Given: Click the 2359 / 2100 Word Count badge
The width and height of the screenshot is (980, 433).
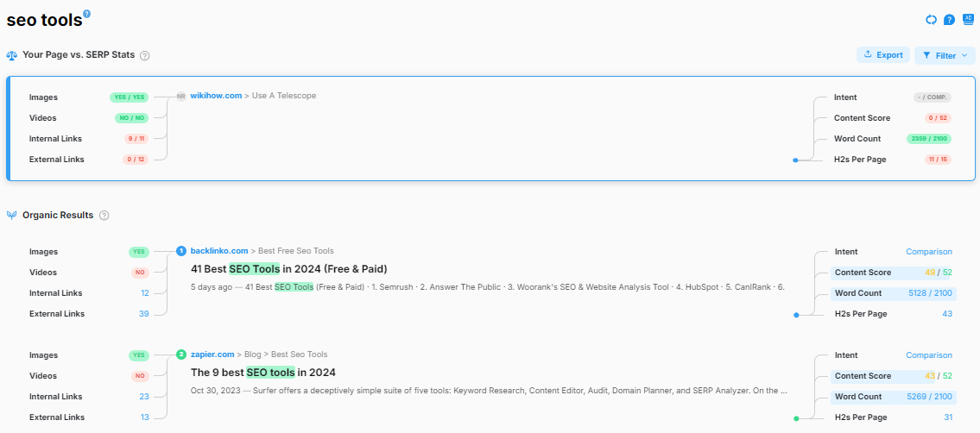Looking at the screenshot, I should [928, 139].
